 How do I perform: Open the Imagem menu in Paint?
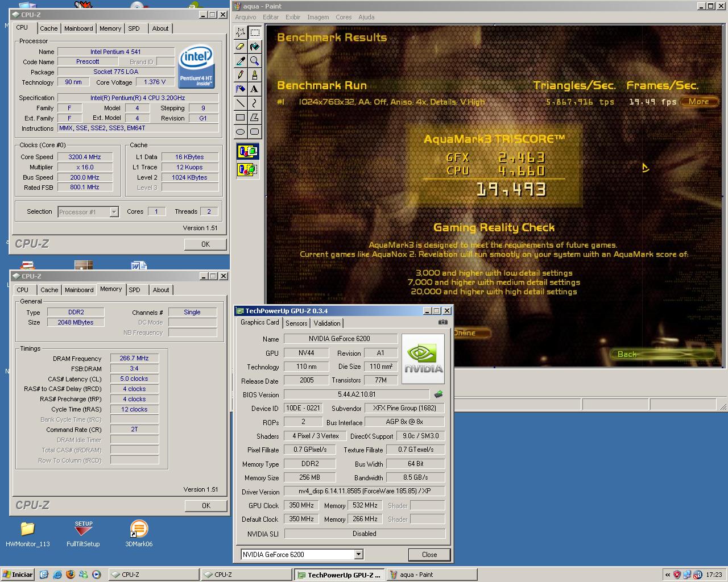318,17
